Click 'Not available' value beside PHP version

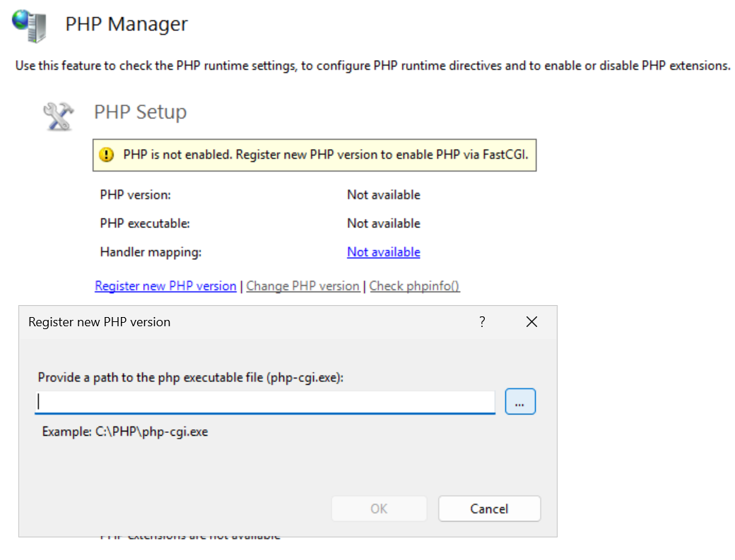tap(384, 195)
